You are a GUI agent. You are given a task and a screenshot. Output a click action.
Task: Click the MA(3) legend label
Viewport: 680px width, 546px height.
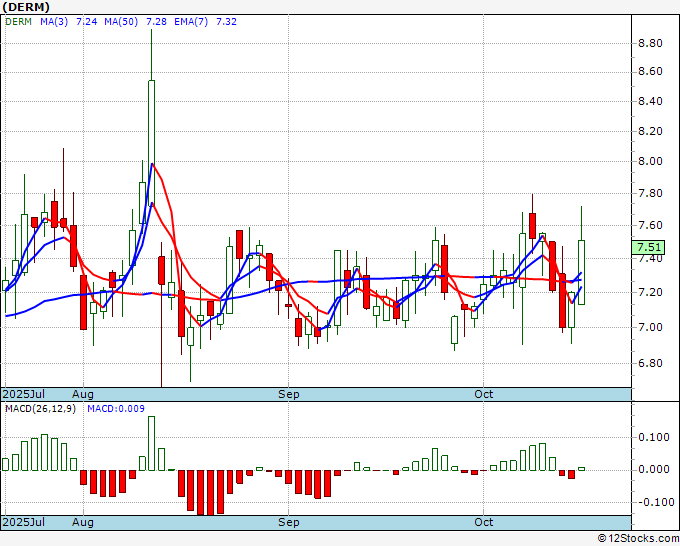54,22
